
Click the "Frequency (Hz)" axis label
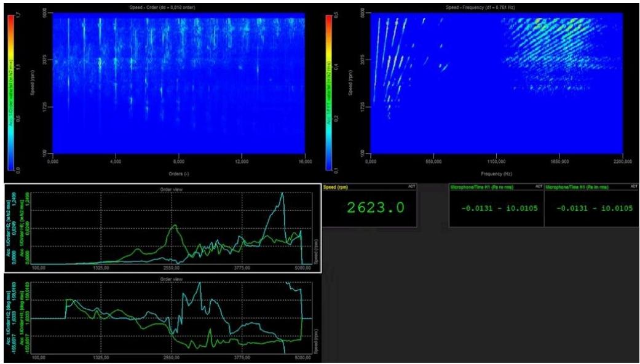(496, 173)
